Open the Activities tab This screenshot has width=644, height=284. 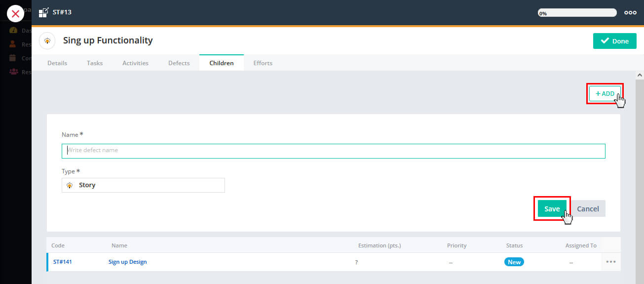135,63
